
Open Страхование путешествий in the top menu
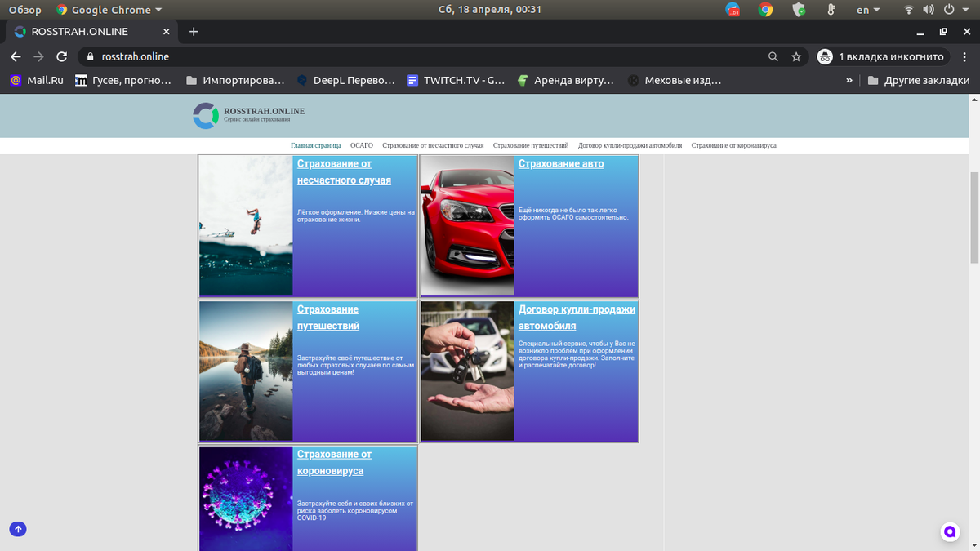pos(531,145)
